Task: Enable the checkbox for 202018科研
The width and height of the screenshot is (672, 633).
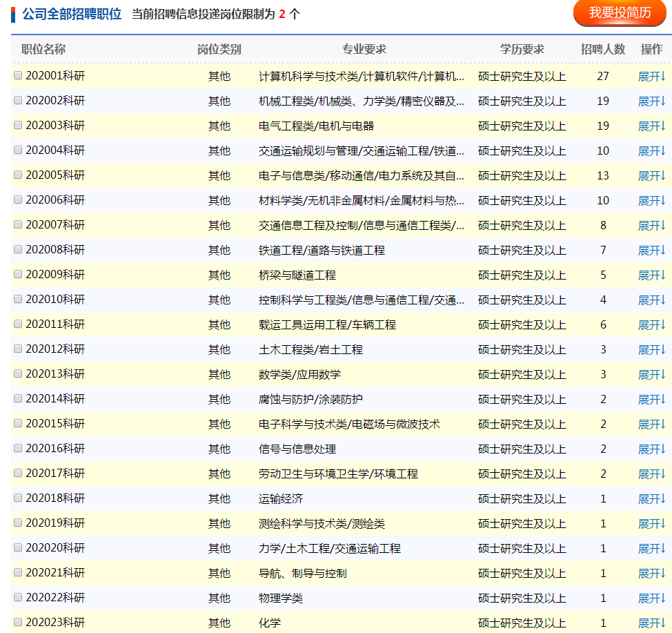Action: click(18, 498)
